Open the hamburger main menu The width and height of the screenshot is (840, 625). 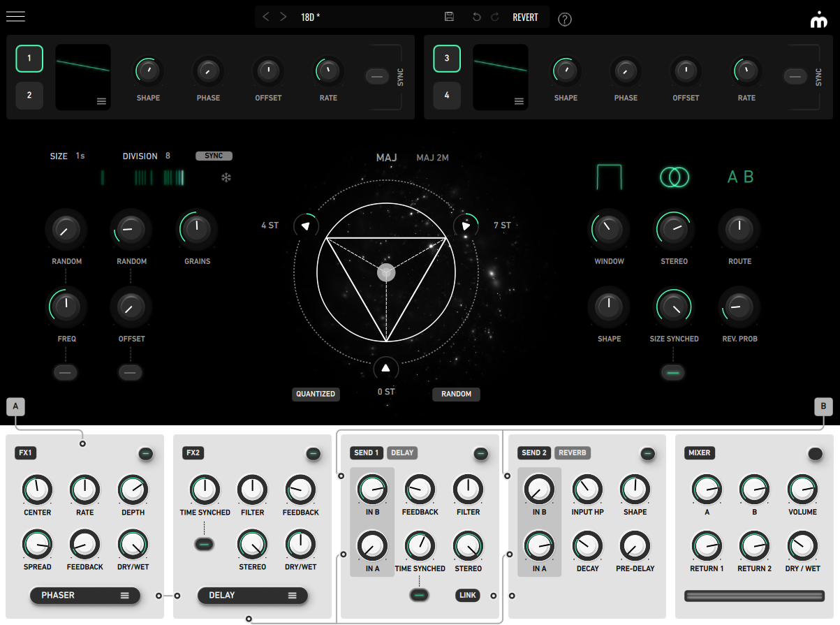tap(15, 17)
